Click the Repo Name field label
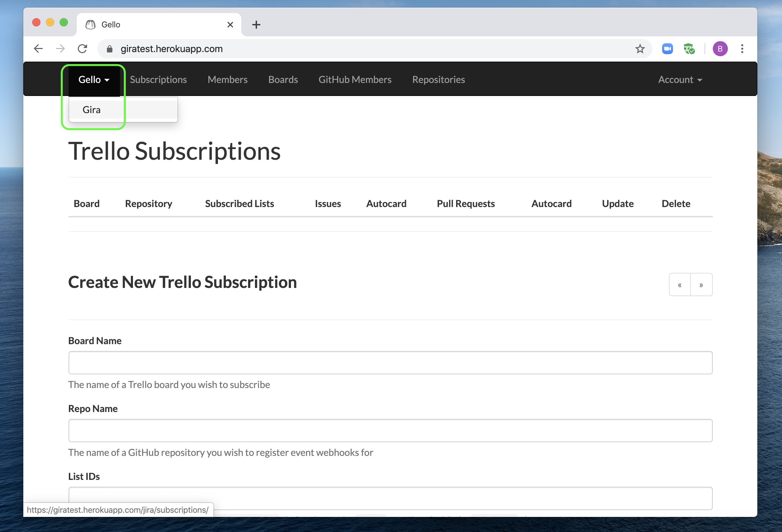 [x=93, y=409]
